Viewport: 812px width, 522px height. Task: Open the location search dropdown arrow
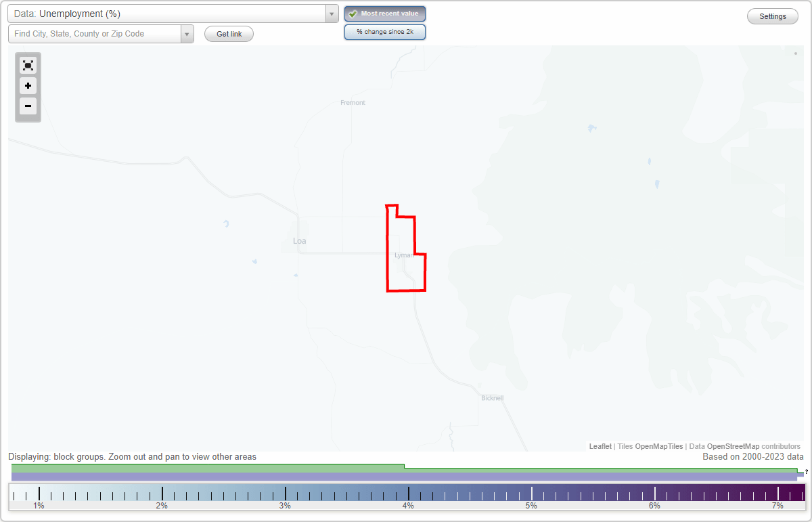tap(187, 33)
